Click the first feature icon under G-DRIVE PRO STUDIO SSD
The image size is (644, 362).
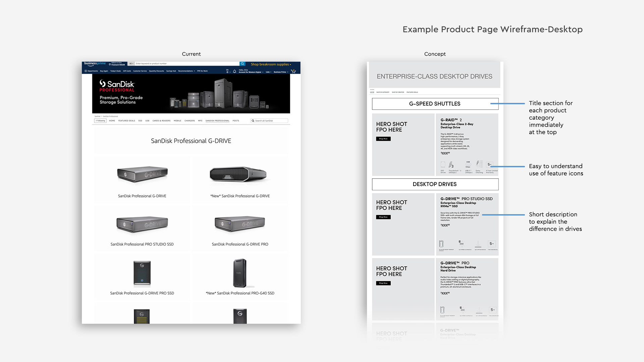coord(441,244)
